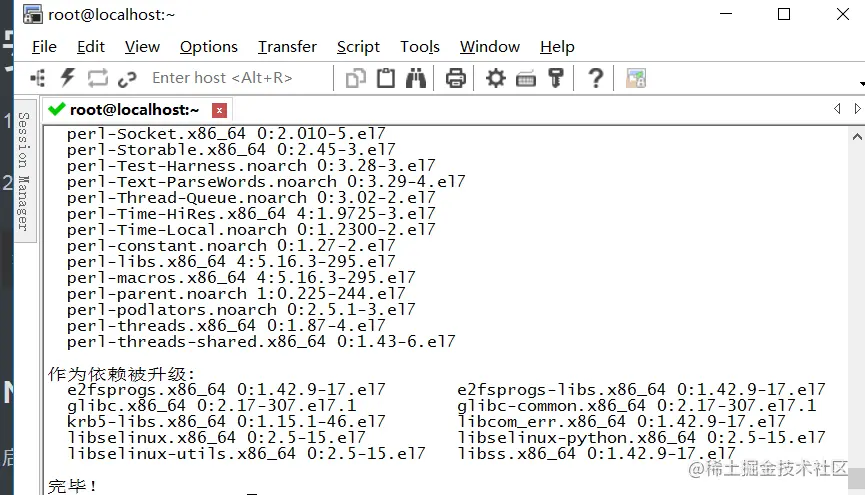Click the Paste clipboard icon

[386, 78]
